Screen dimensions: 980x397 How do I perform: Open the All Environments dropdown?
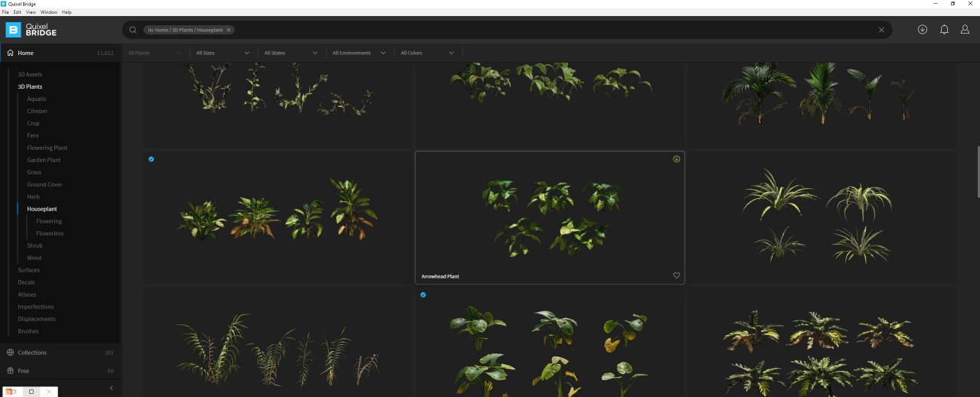click(x=359, y=53)
